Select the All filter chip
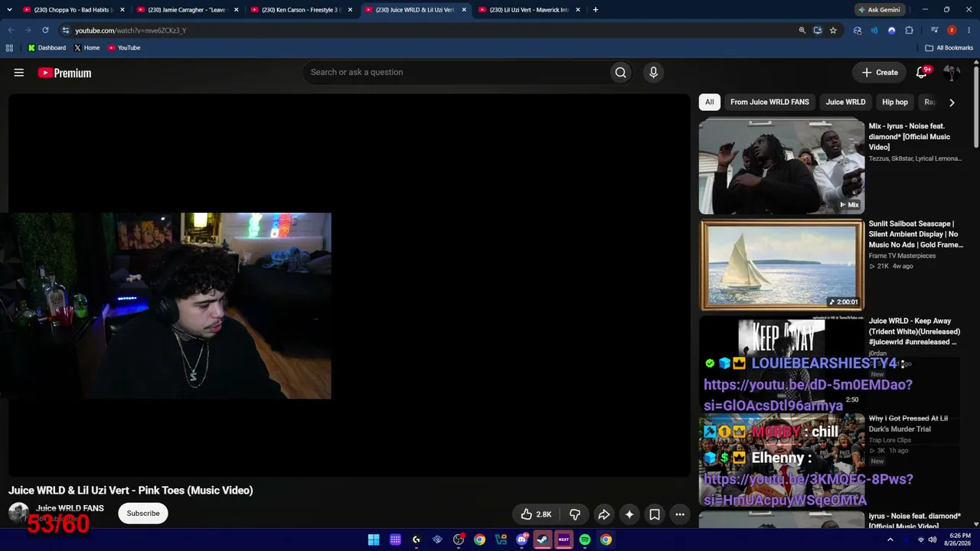 point(710,103)
